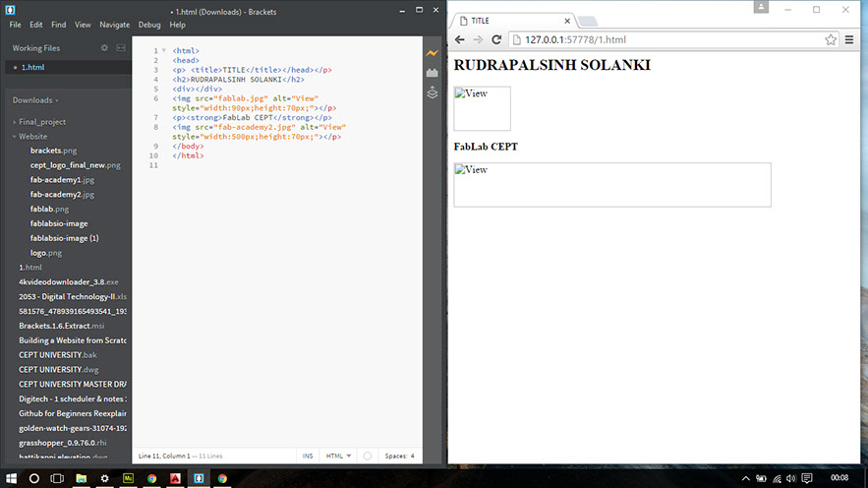The height and width of the screenshot is (488, 868).
Task: Click the Live Preview lightning icon in Brackets
Action: 432,53
